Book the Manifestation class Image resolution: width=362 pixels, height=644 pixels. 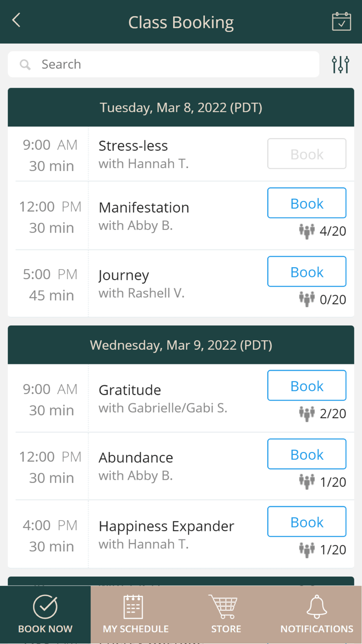pos(307,203)
